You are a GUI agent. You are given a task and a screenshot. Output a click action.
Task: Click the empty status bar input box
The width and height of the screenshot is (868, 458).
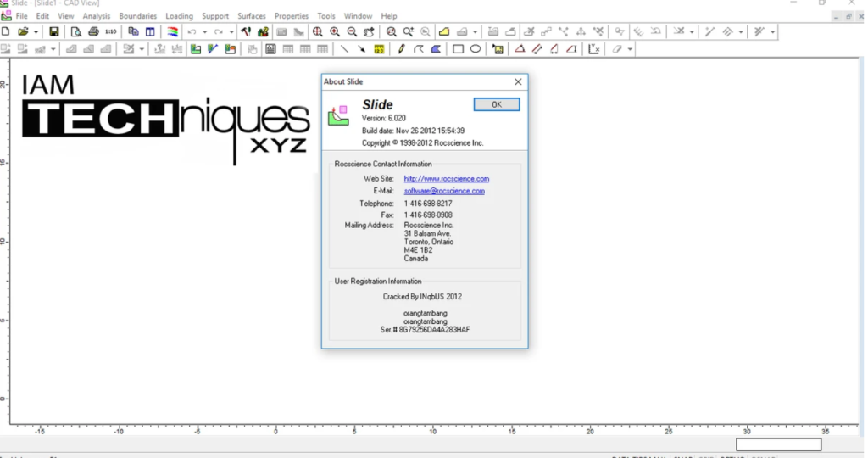[778, 444]
